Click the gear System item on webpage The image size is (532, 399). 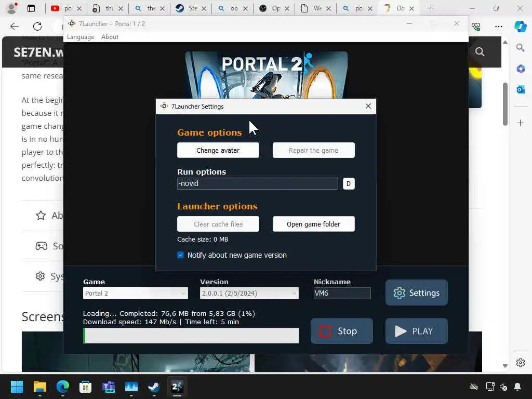49,276
